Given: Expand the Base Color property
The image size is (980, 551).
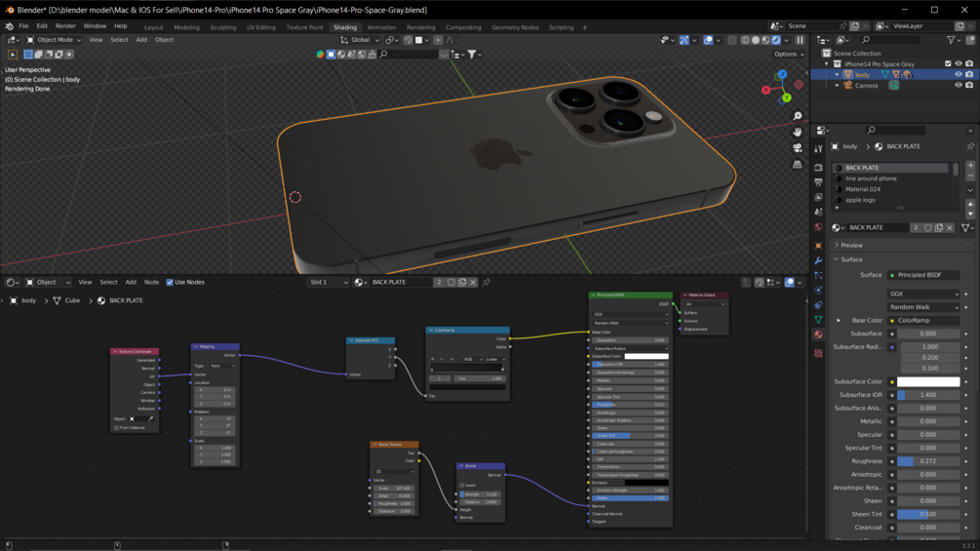Looking at the screenshot, I should [x=839, y=321].
